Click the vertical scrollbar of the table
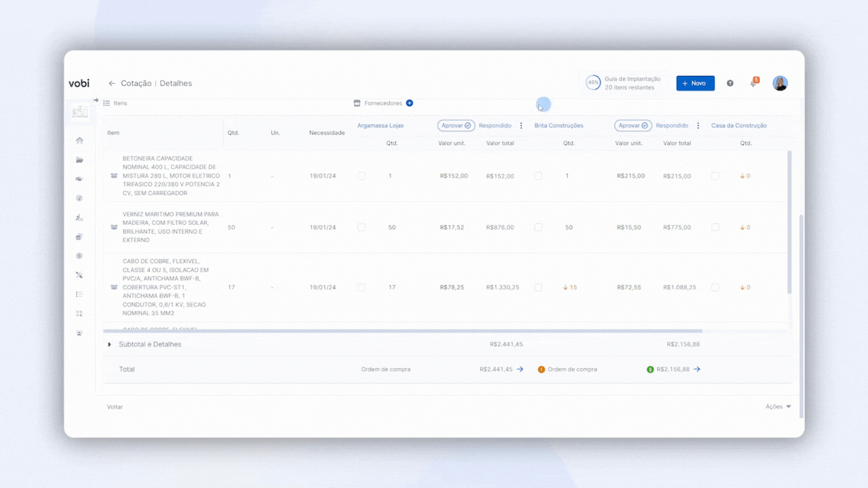 [x=789, y=222]
